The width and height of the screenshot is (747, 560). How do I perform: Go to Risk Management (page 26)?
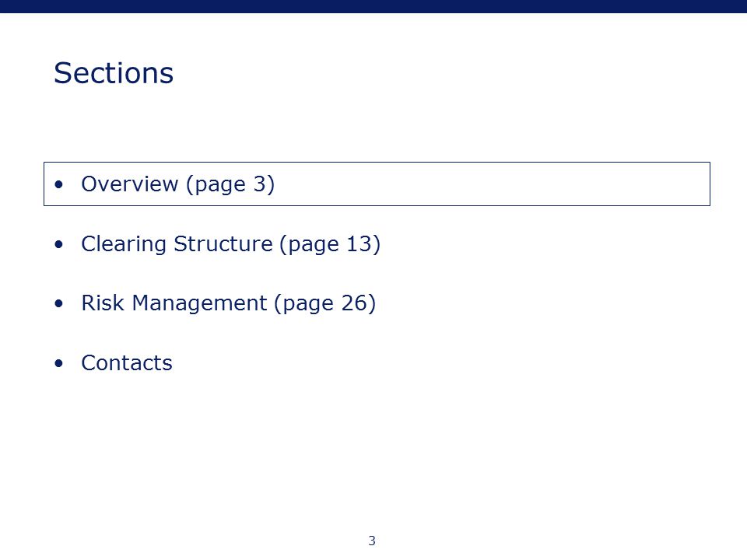(x=228, y=303)
